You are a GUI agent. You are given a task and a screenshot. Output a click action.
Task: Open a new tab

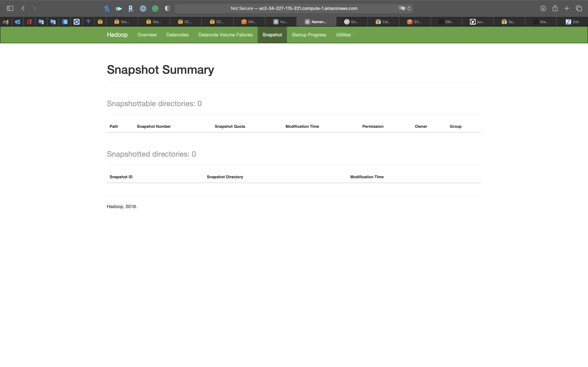click(567, 9)
